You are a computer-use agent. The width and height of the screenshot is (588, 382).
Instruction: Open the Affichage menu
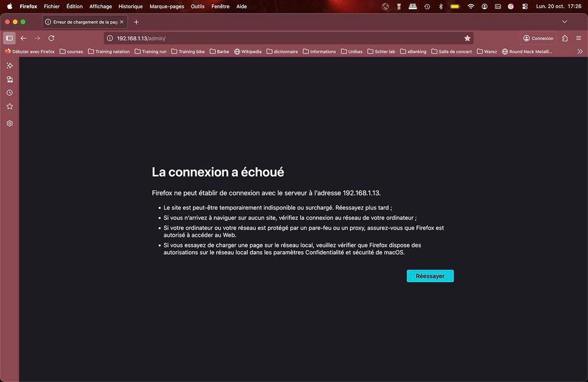pyautogui.click(x=101, y=6)
